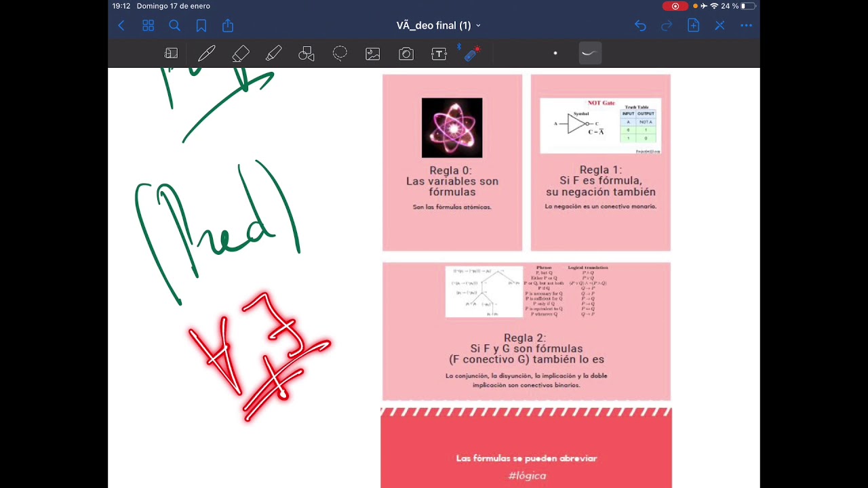This screenshot has height=488, width=868.
Task: Tap the pen-crossed read-only mode icon
Action: pos(719,26)
